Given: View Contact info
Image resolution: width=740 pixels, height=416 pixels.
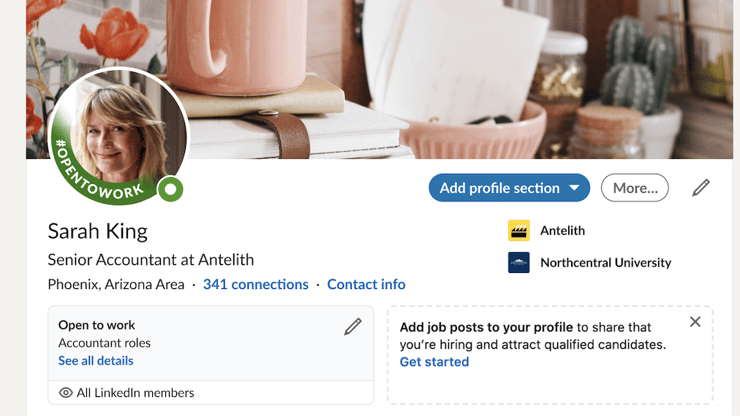Looking at the screenshot, I should [366, 285].
